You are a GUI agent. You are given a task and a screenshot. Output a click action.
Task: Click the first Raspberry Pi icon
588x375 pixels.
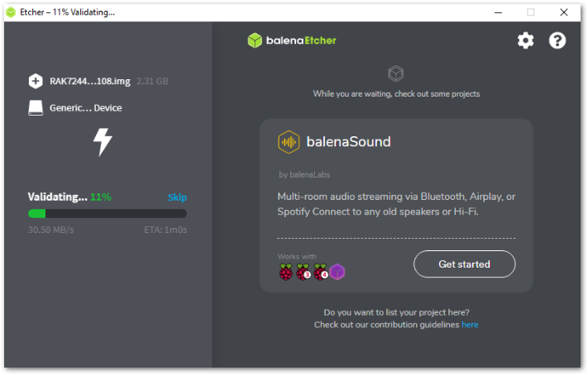click(x=286, y=272)
